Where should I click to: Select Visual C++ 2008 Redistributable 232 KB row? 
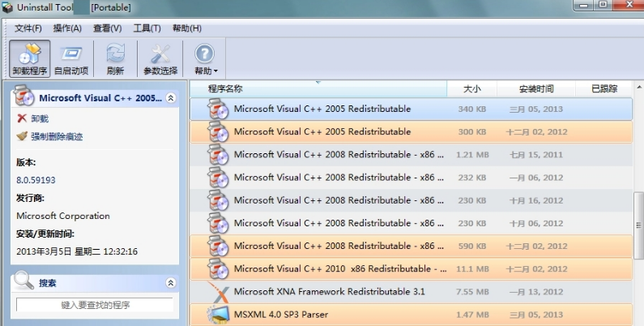click(412, 178)
